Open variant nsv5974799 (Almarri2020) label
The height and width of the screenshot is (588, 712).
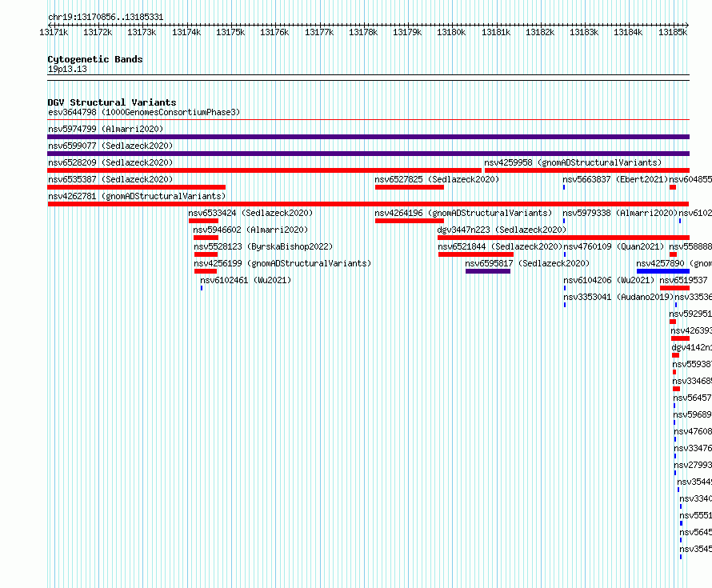pyautogui.click(x=106, y=129)
